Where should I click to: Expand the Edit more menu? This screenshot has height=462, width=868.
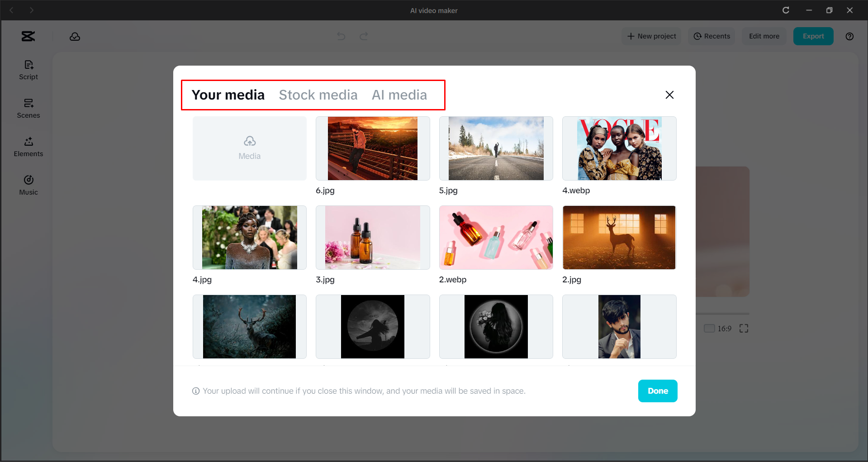tap(764, 36)
